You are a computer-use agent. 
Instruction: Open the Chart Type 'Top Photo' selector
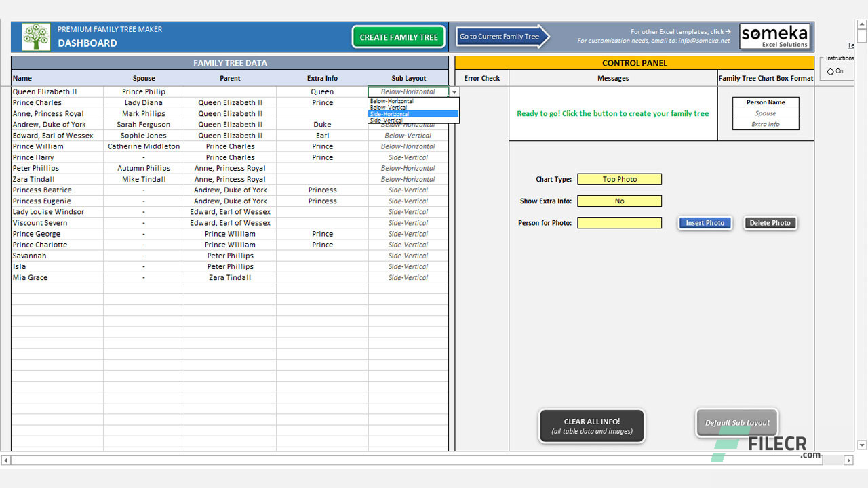point(619,180)
